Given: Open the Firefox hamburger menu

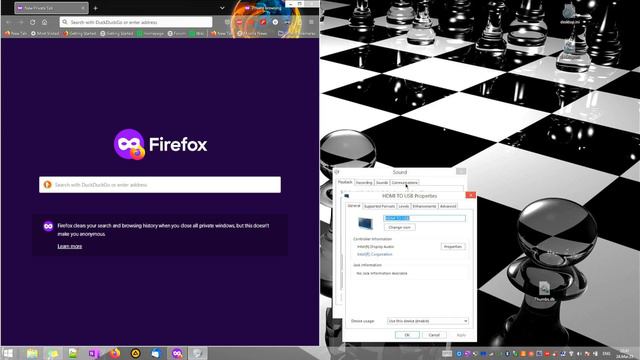Looking at the screenshot, I should pyautogui.click(x=311, y=22).
